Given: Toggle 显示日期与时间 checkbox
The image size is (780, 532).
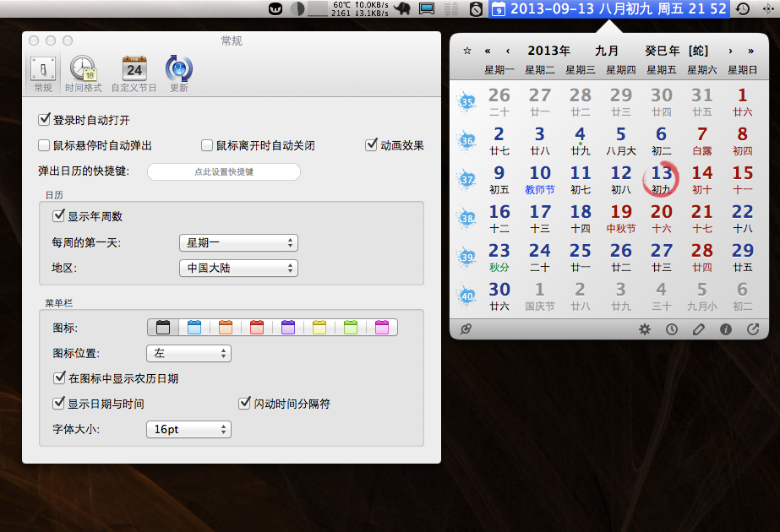Looking at the screenshot, I should pos(58,404).
